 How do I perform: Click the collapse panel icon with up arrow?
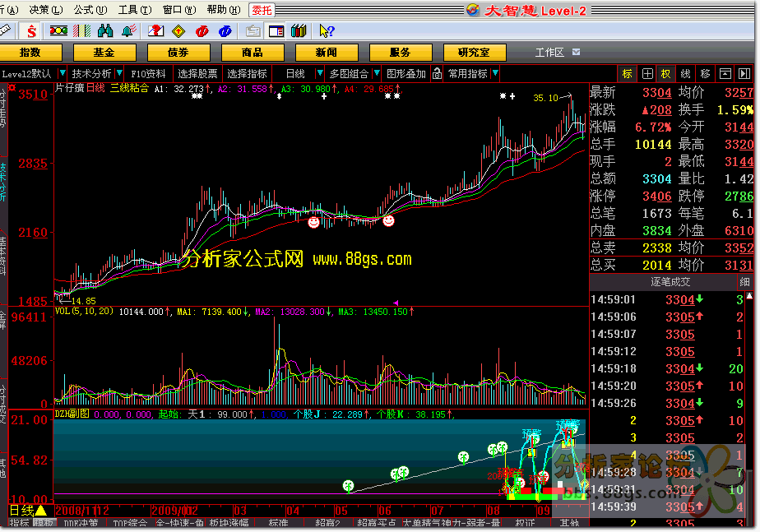[x=725, y=74]
